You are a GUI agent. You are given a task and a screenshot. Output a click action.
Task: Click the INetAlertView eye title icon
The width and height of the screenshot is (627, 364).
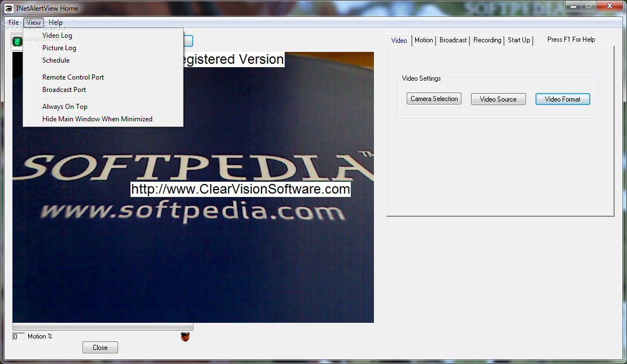click(x=8, y=8)
